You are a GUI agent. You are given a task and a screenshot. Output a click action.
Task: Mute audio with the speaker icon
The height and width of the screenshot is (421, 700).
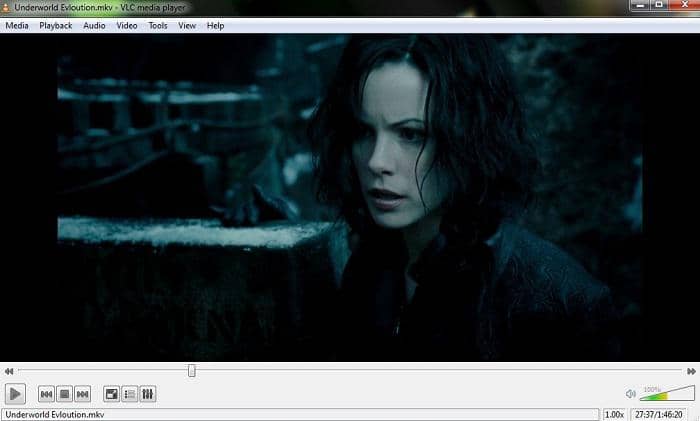tap(630, 394)
